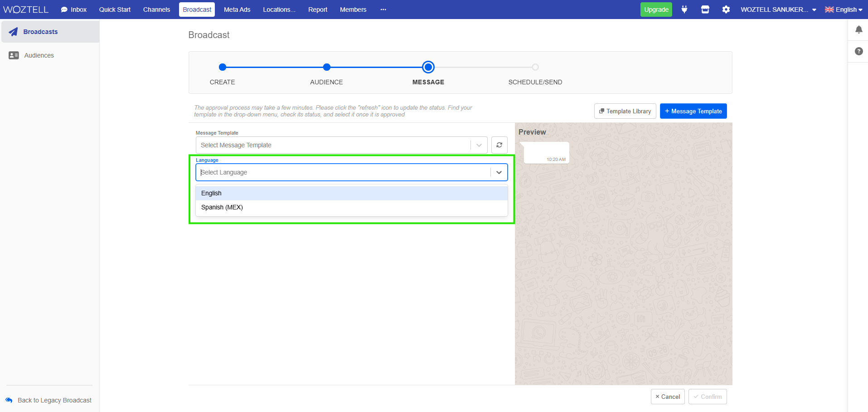Open Broadcasts in the left sidebar
The image size is (868, 412).
coord(40,31)
